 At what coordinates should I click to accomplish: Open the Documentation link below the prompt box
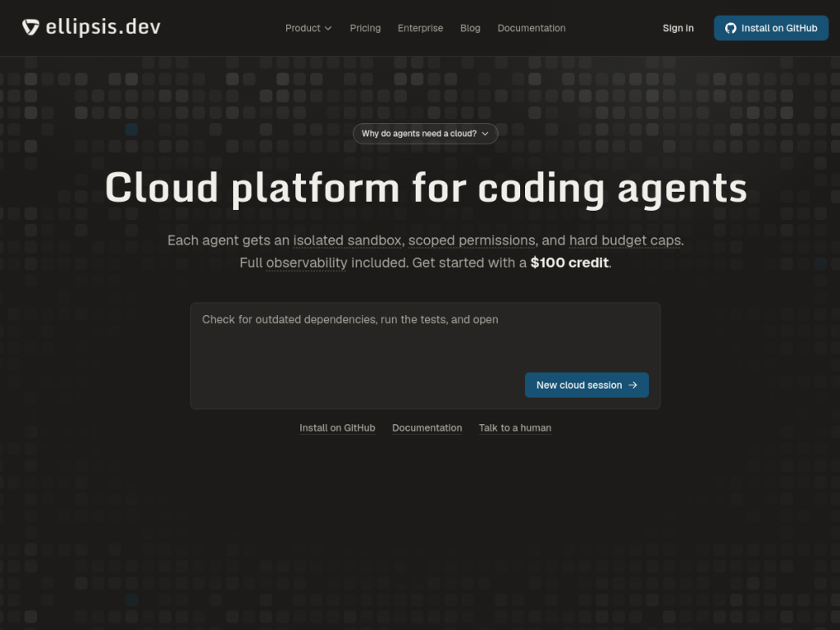427,428
